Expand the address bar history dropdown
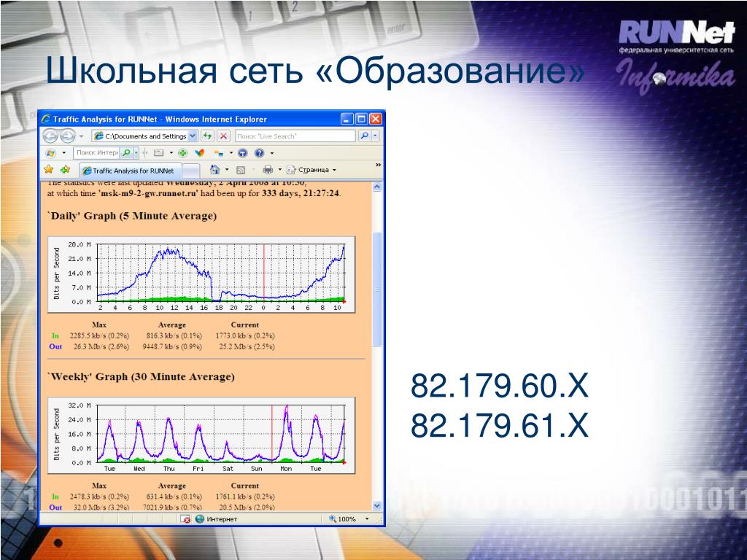This screenshot has width=747, height=560. point(193,136)
